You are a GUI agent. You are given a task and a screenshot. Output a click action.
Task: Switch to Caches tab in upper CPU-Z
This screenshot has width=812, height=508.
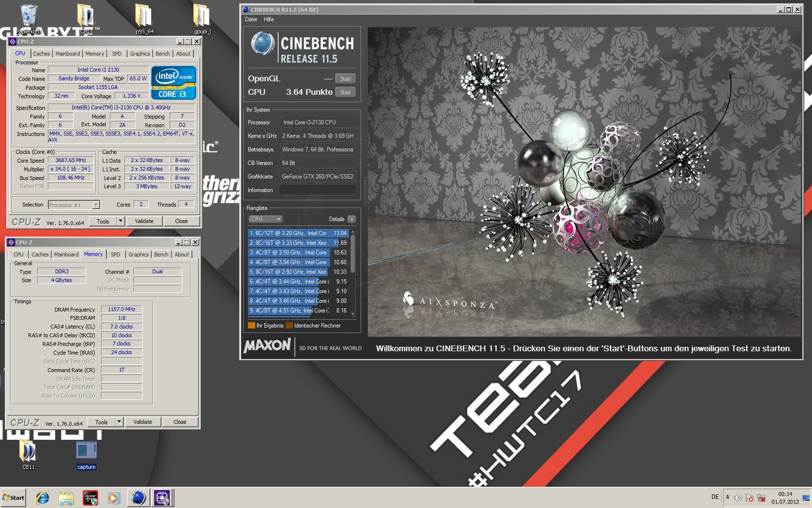click(42, 54)
